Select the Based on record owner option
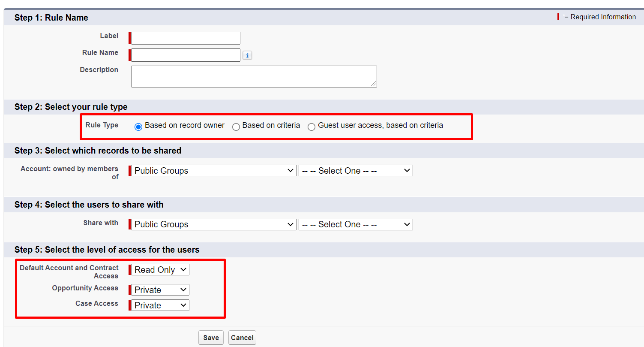 point(138,127)
